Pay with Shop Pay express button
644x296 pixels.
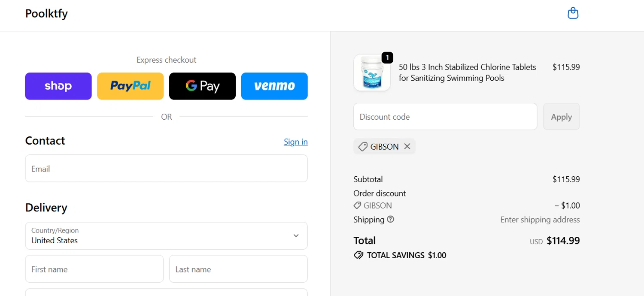click(x=58, y=86)
